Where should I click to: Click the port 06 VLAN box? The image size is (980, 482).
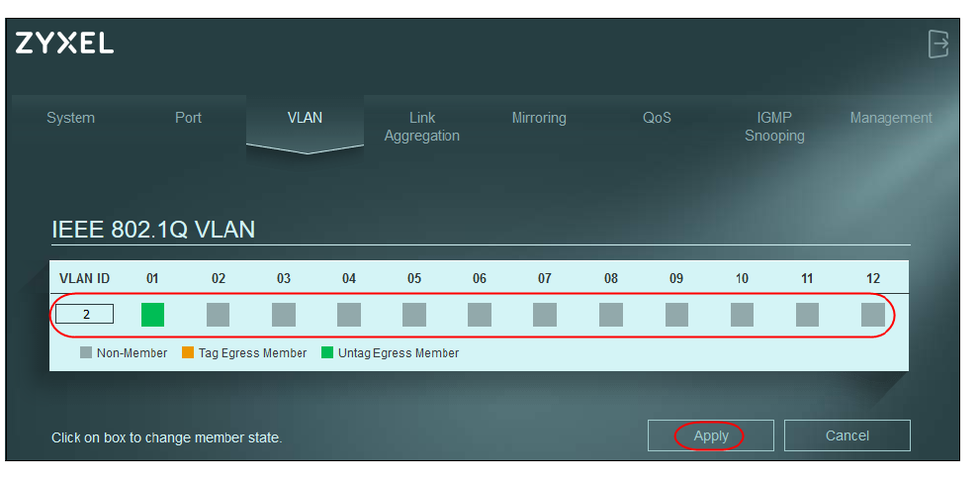(x=480, y=315)
